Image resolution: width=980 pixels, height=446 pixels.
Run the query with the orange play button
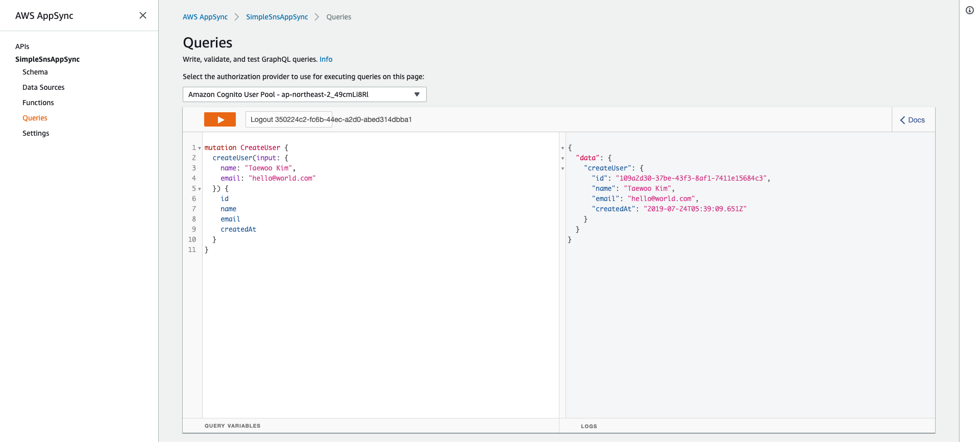pos(220,119)
